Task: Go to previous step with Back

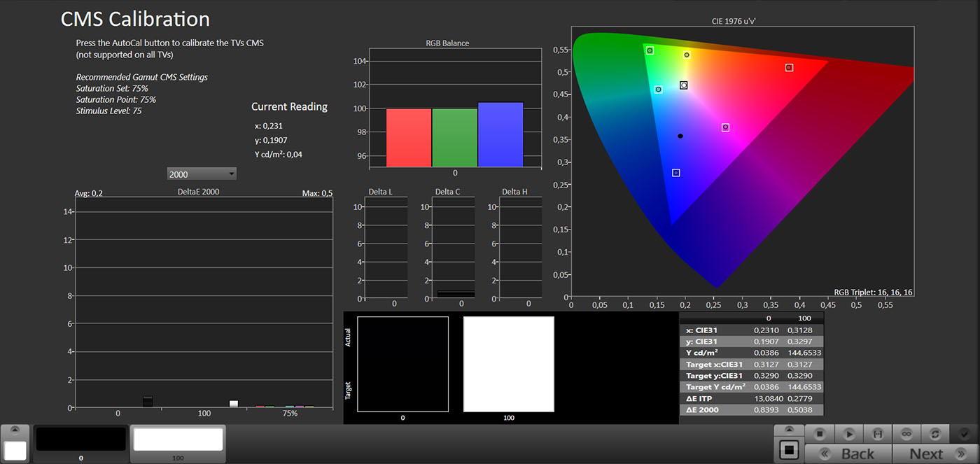Action: coord(848,454)
